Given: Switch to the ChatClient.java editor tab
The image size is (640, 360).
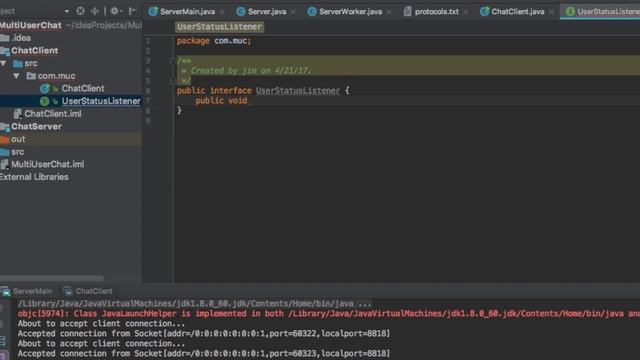Looking at the screenshot, I should 518,12.
